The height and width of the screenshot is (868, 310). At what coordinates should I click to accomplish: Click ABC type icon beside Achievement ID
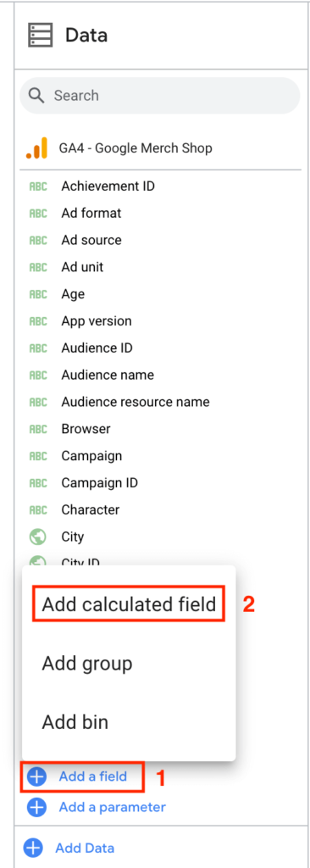(x=38, y=186)
